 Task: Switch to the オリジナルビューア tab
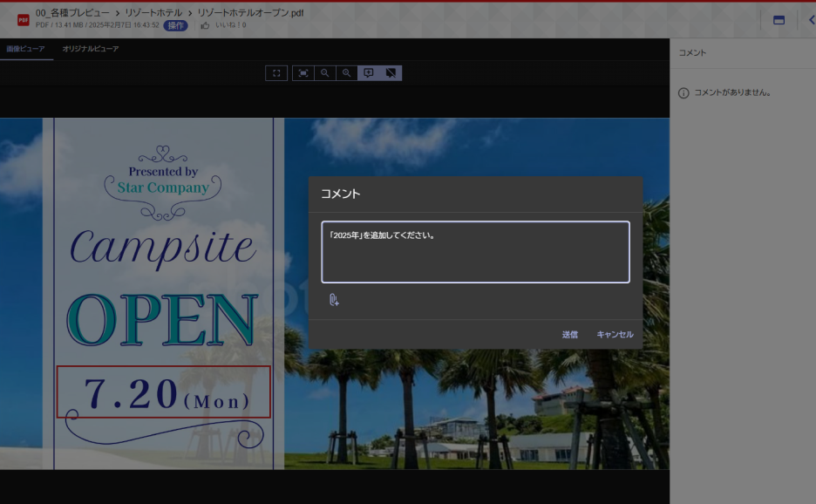[x=91, y=49]
